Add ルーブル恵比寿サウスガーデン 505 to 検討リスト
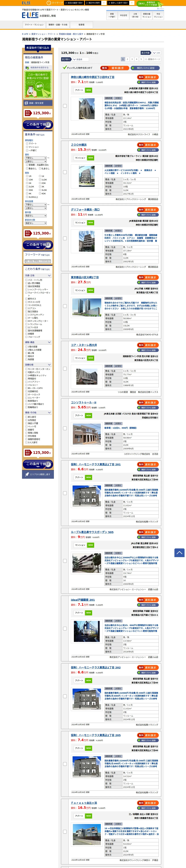 tap(148, 537)
